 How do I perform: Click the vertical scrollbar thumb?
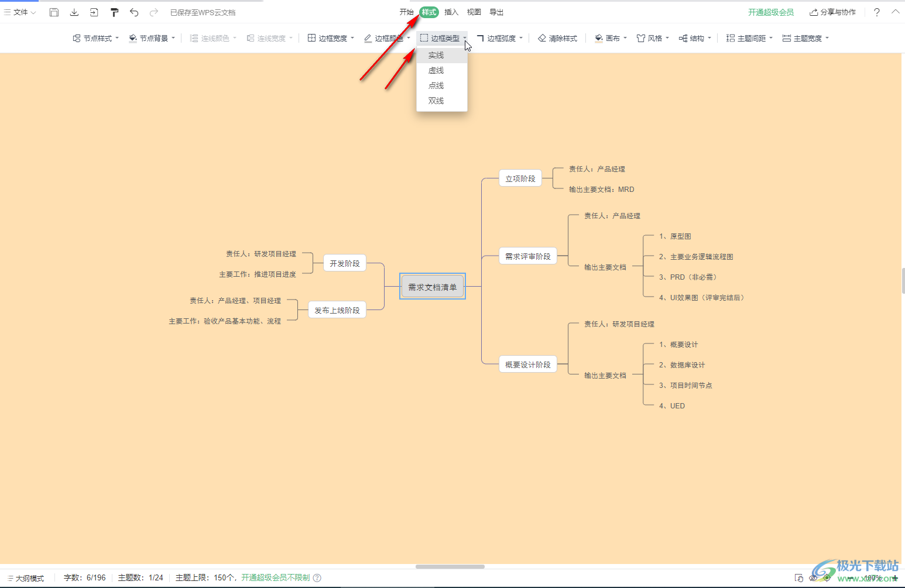(x=903, y=280)
